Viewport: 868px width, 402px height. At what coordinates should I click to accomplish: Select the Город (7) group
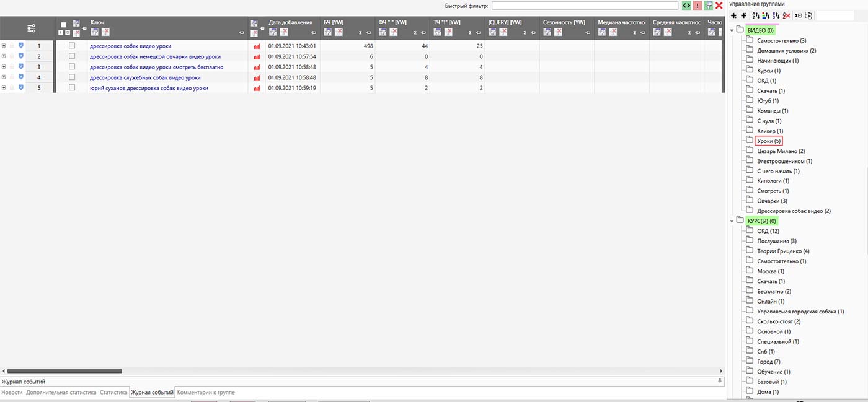pyautogui.click(x=769, y=361)
